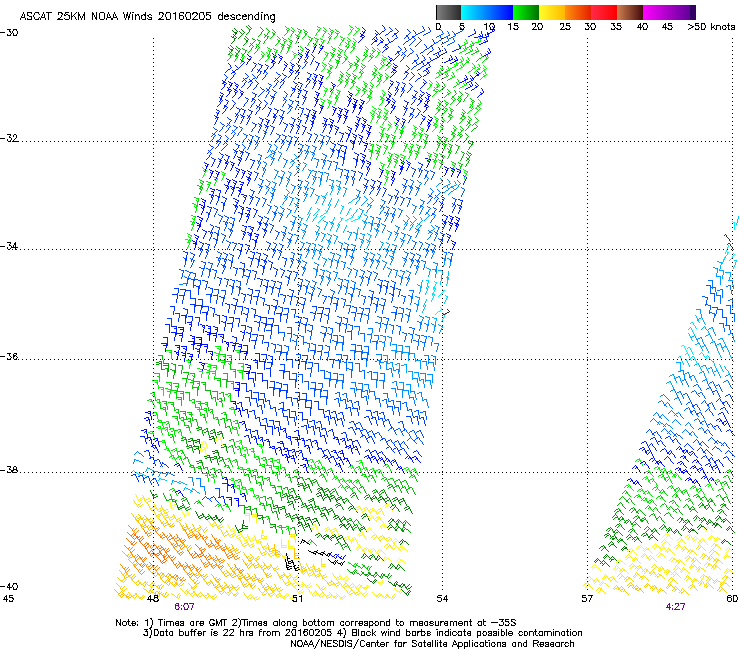
Task: Click the purple '6:07' swath time
Action: [184, 607]
